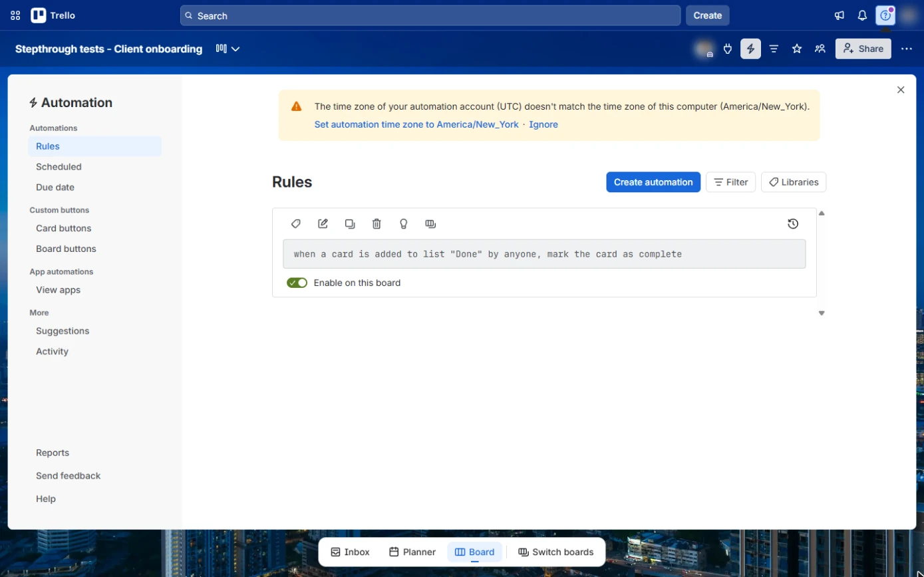Viewport: 924px width, 577px height.
Task: Open the board visibility people icon
Action: click(x=820, y=49)
